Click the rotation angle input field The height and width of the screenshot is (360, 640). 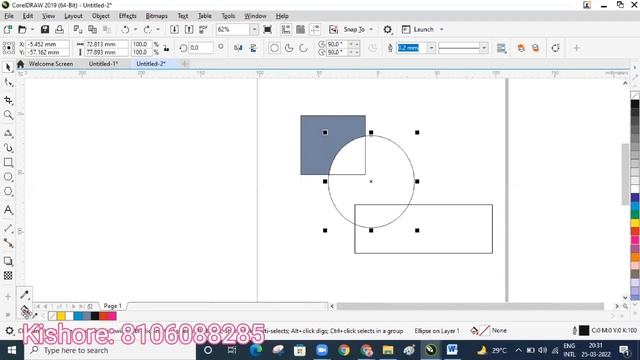pos(201,48)
